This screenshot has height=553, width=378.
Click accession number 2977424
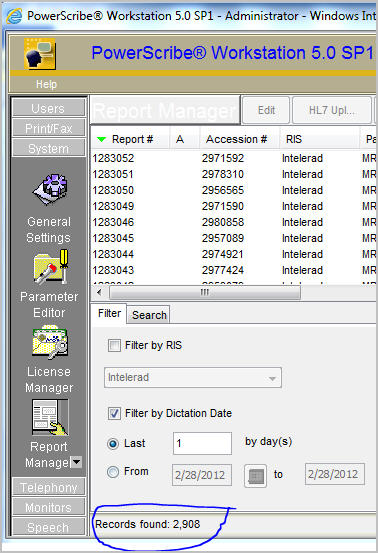223,270
